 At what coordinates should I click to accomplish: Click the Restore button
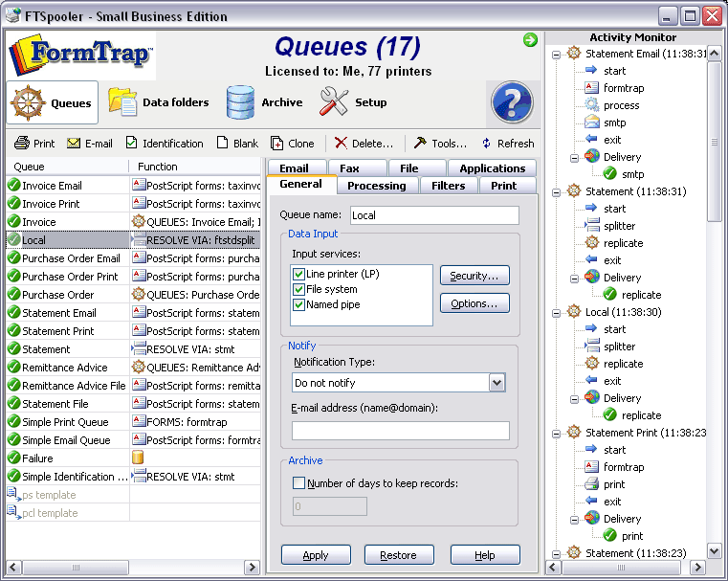[x=399, y=555]
